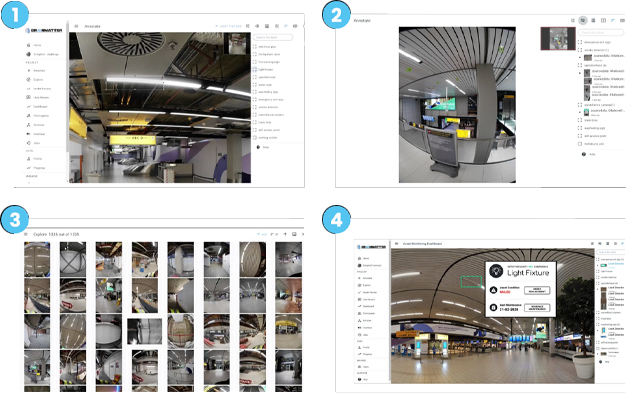Select light fixture label box icon in panel 1
626x393 pixels.
click(255, 69)
